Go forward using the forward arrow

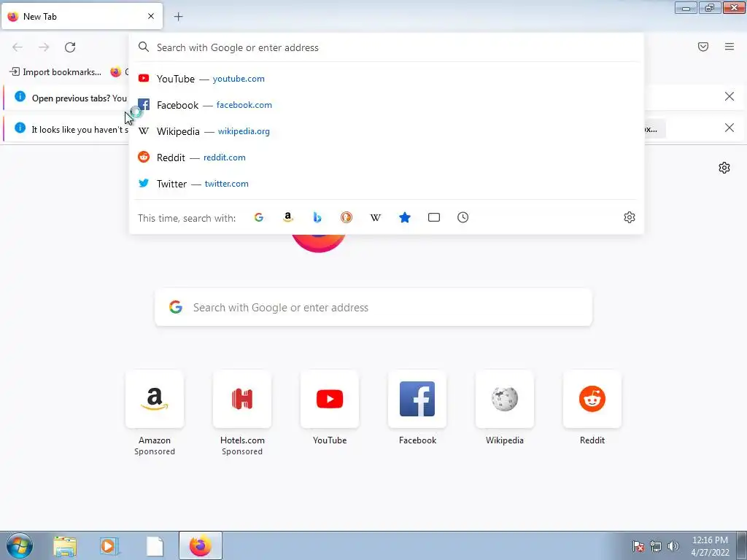44,47
